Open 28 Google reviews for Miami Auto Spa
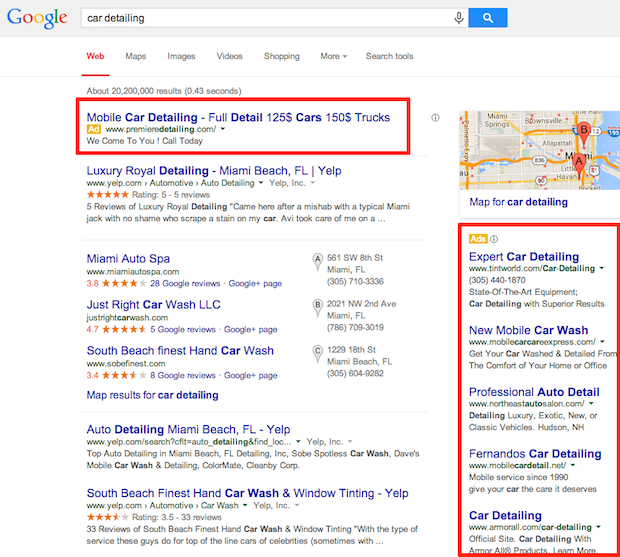 185,283
